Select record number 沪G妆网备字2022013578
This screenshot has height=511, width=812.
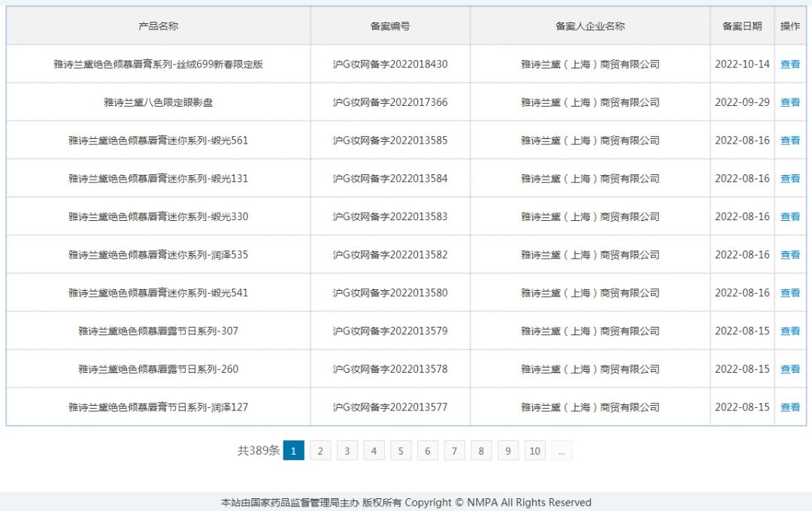point(390,369)
